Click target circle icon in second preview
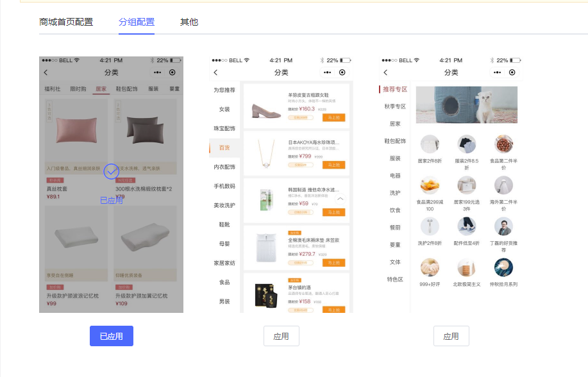The image size is (588, 377). pyautogui.click(x=342, y=72)
